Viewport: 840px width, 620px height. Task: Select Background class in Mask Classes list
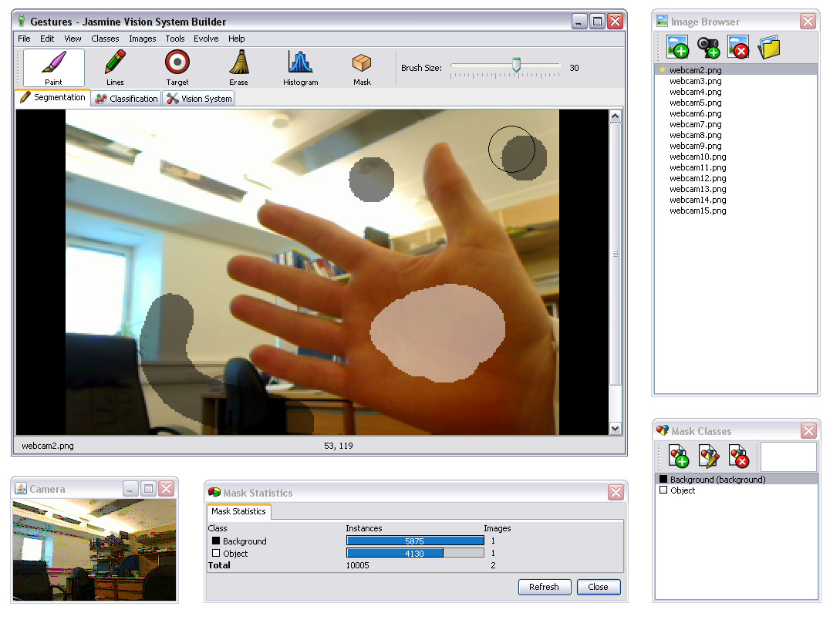pos(736,479)
